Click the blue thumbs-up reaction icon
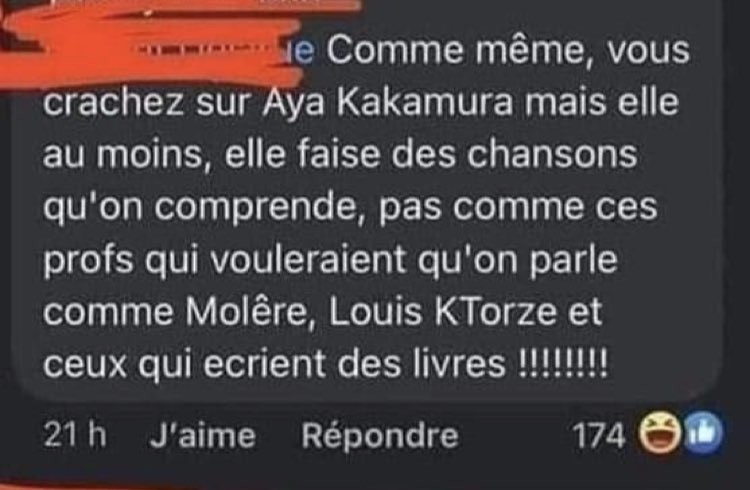The height and width of the screenshot is (490, 750). pyautogui.click(x=702, y=433)
